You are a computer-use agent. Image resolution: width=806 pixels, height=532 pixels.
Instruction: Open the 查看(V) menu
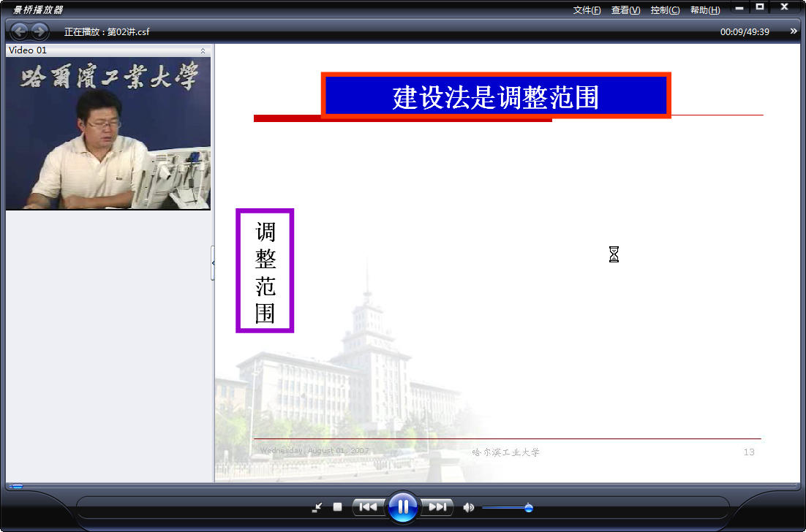[x=625, y=10]
